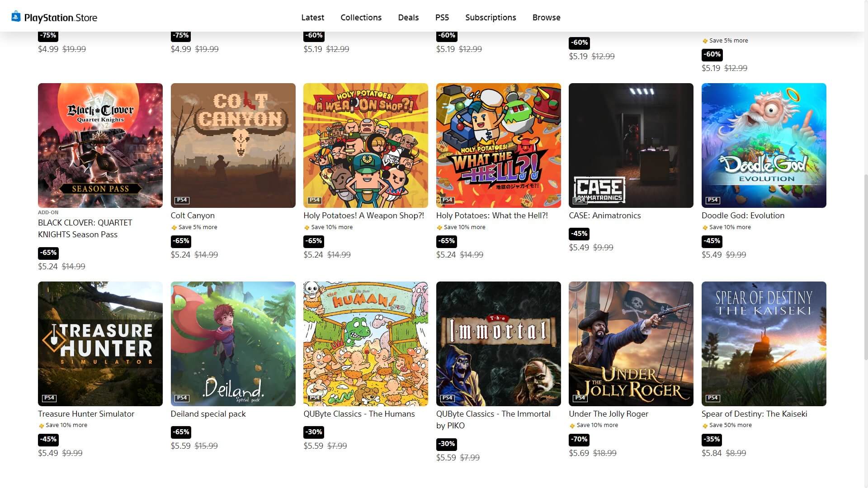Screen dimensions: 868x488
Task: Click the PS Plus icon under Spear of Destiny
Action: (x=704, y=426)
